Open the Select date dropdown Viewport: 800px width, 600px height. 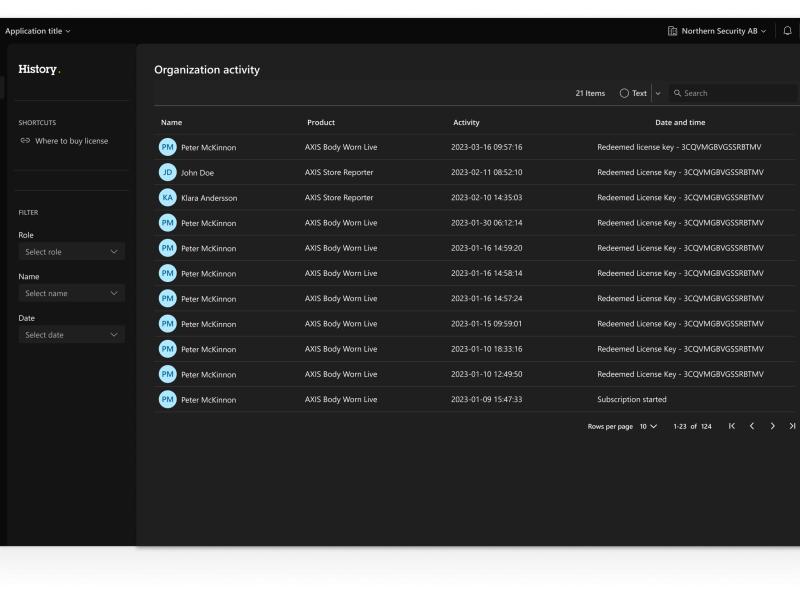71,335
